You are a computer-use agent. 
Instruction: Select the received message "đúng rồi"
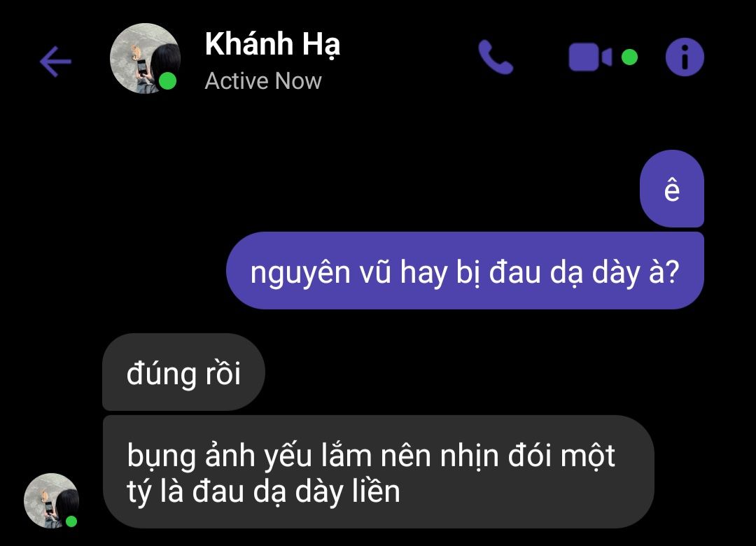pyautogui.click(x=183, y=372)
